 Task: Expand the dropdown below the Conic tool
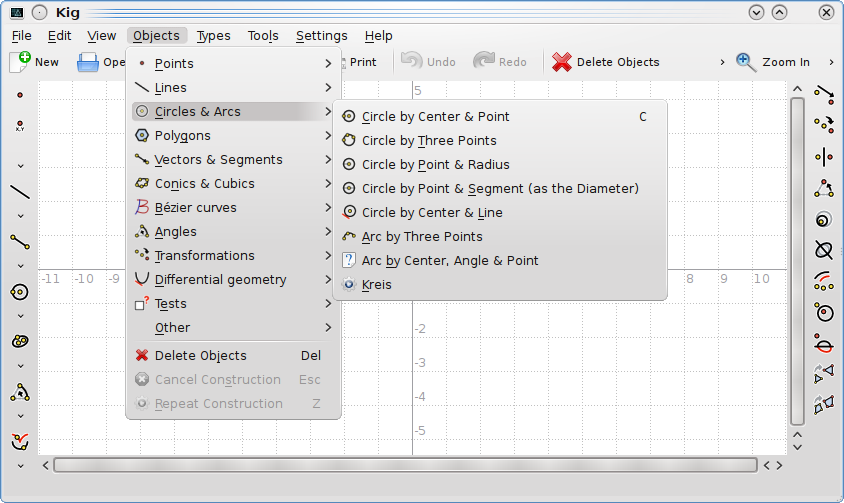click(20, 366)
